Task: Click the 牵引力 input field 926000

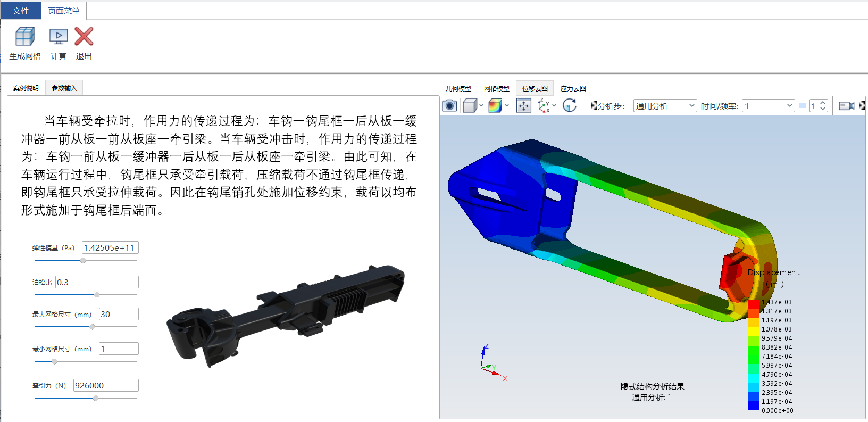Action: click(x=106, y=385)
